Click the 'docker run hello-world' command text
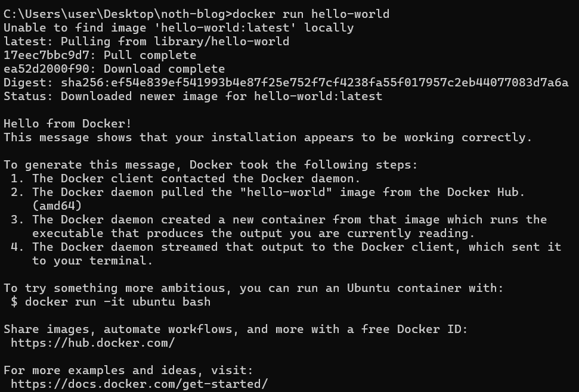Image resolution: width=579 pixels, height=392 pixels. 311,14
